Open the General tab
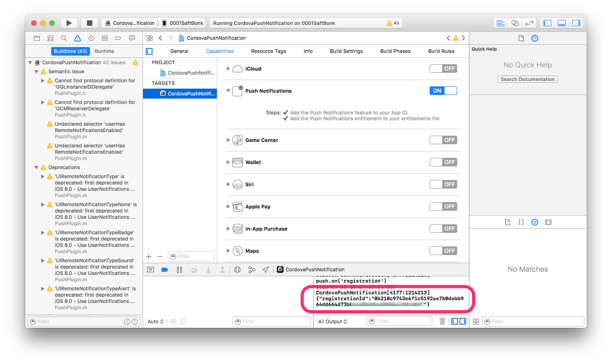612x364 pixels. (x=179, y=51)
